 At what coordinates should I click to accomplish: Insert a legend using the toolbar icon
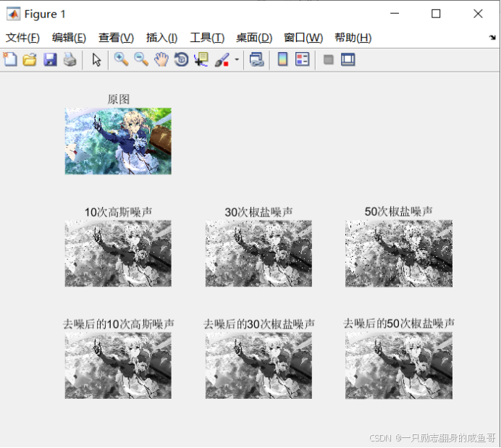302,60
